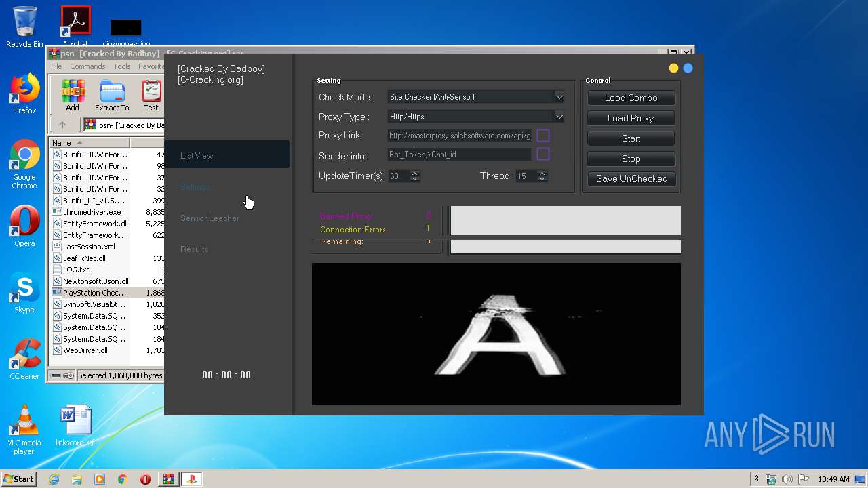Open Chrome from the taskbar

pyautogui.click(x=122, y=479)
